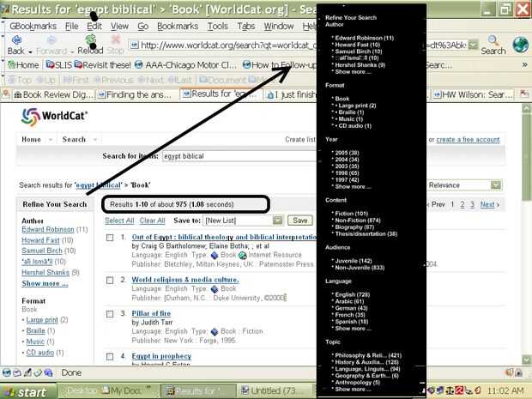Image resolution: width=532 pixels, height=399 pixels.
Task: Open the Relevance sort dropdown
Action: point(496,185)
